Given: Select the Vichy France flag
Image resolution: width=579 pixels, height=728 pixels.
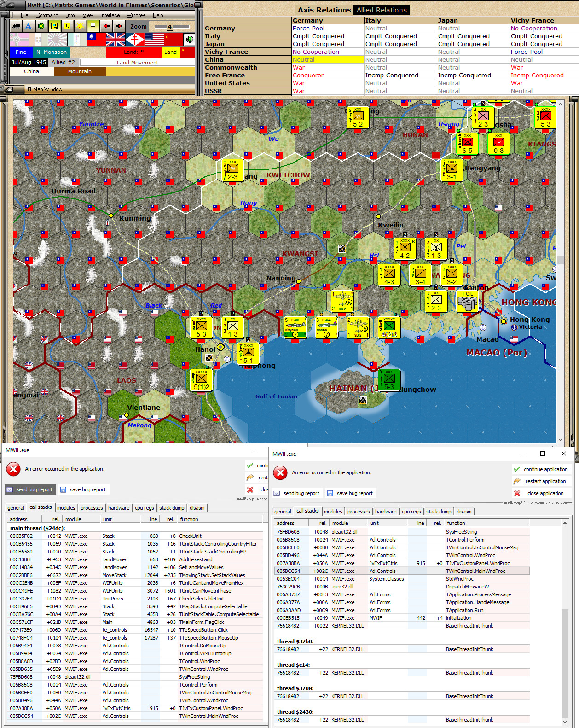Looking at the screenshot, I should pos(77,40).
